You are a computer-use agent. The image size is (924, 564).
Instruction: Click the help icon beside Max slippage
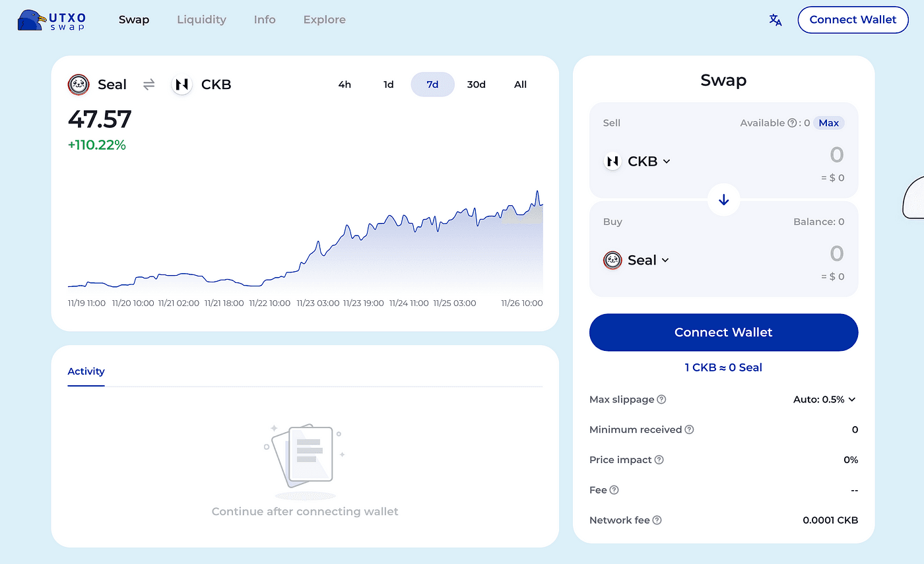[x=661, y=399]
